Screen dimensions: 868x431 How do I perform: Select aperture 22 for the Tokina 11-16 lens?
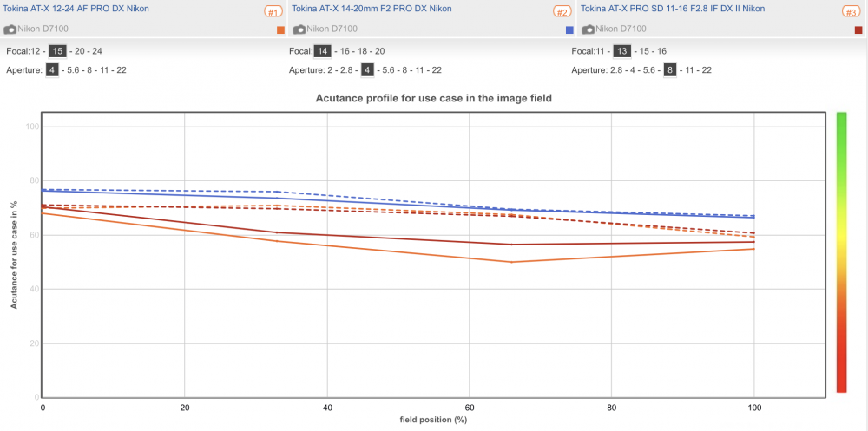click(x=706, y=70)
